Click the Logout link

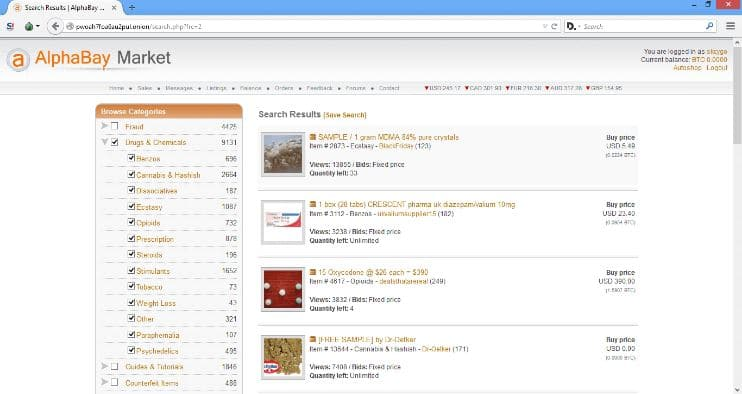(x=716, y=68)
